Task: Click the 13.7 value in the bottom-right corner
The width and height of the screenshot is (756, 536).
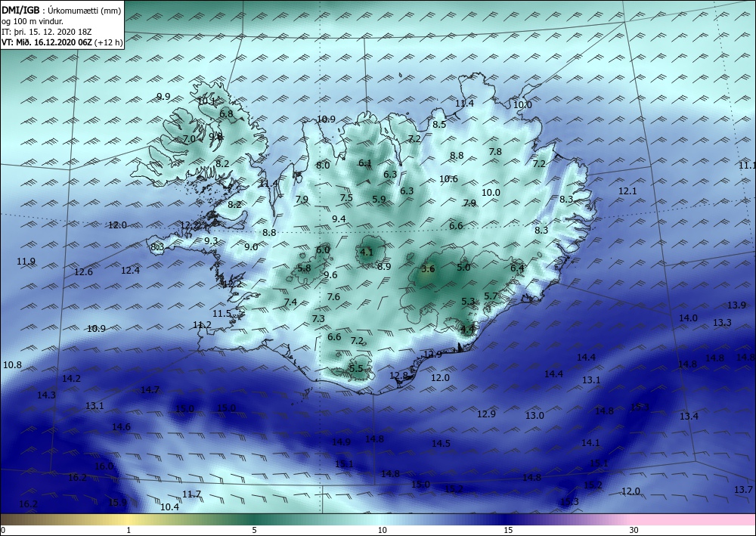Action: (x=743, y=489)
